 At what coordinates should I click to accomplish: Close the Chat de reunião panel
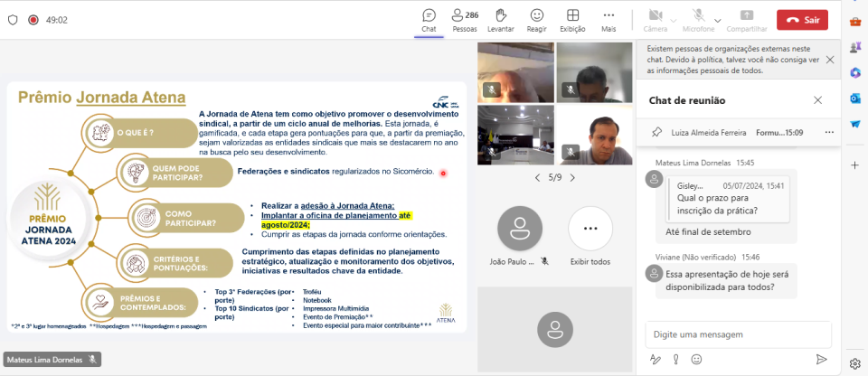(817, 100)
